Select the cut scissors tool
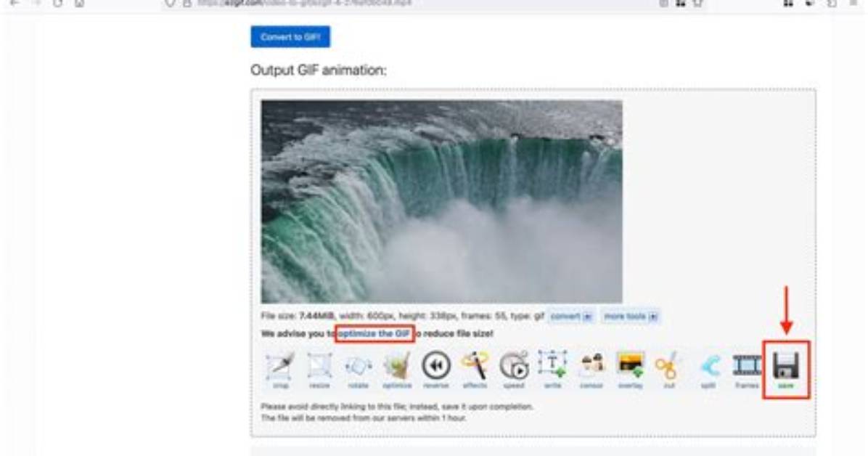The height and width of the screenshot is (456, 868). coord(668,370)
